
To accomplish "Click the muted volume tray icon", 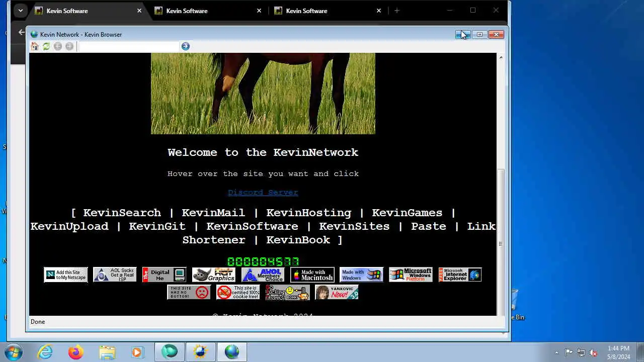I will click(x=593, y=352).
